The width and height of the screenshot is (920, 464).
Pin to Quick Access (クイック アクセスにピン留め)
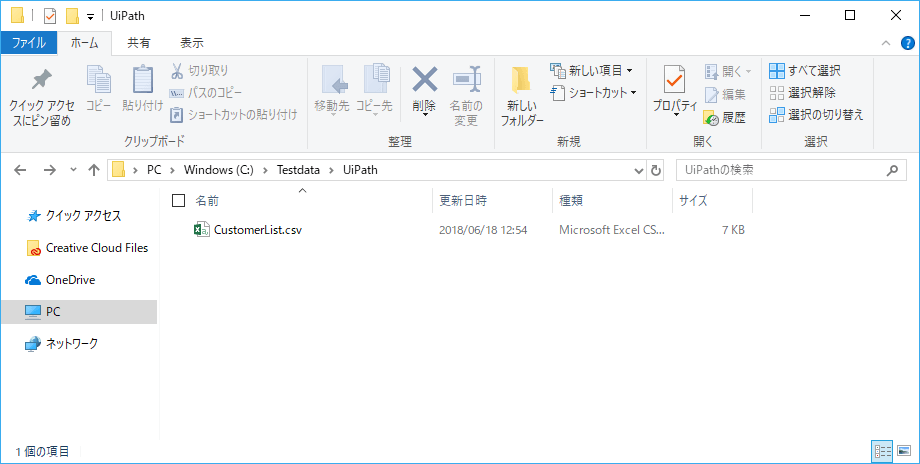pos(42,97)
